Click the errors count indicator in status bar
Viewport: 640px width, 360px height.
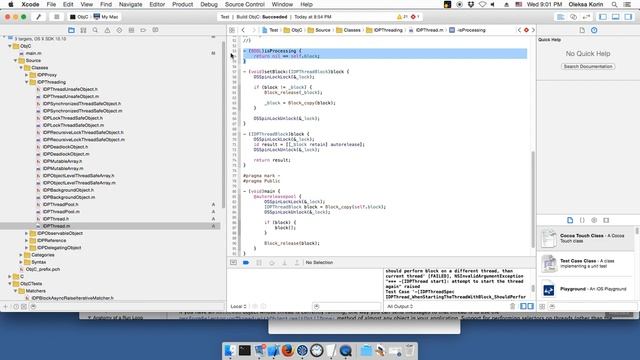(415, 17)
